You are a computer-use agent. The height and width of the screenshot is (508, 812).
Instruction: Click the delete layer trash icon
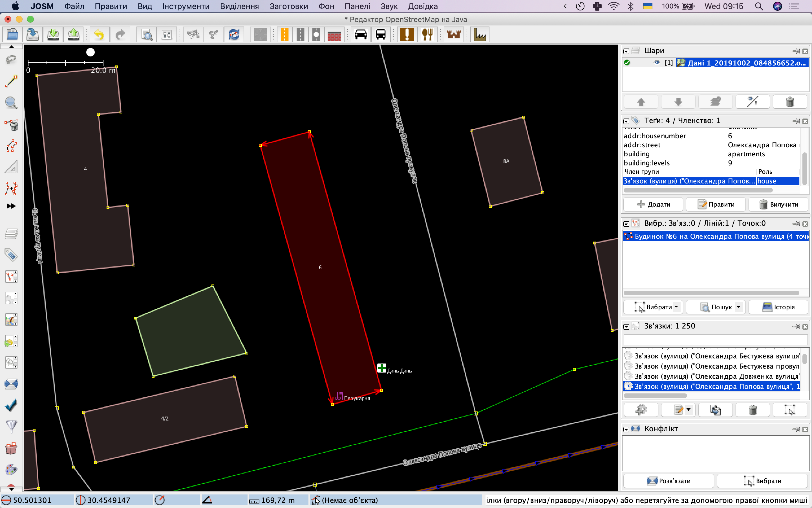pos(790,102)
